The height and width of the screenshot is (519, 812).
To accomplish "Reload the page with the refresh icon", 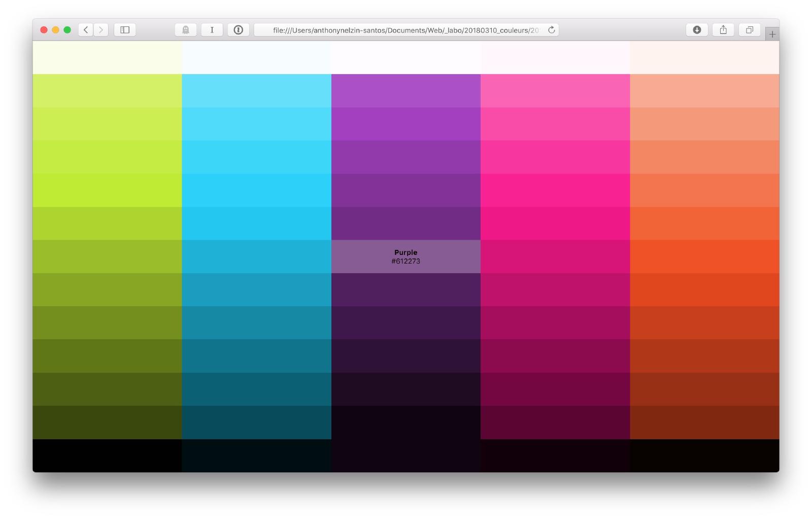I will click(552, 30).
